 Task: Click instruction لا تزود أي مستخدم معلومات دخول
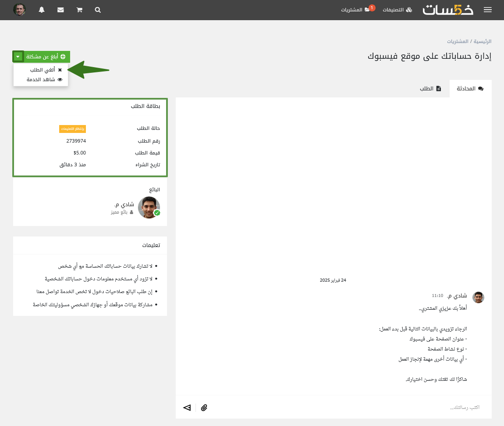(99, 279)
